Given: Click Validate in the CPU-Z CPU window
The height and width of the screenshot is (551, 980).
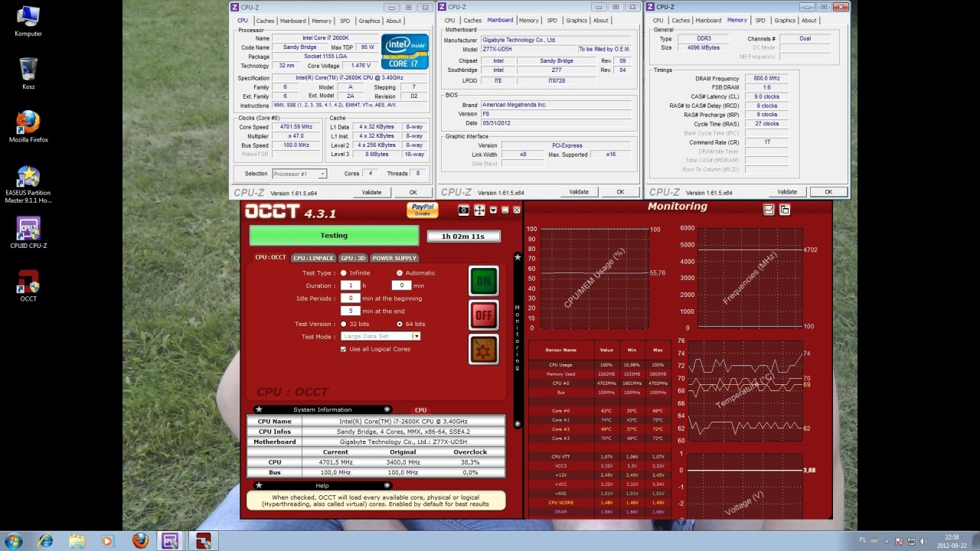Looking at the screenshot, I should coord(371,192).
